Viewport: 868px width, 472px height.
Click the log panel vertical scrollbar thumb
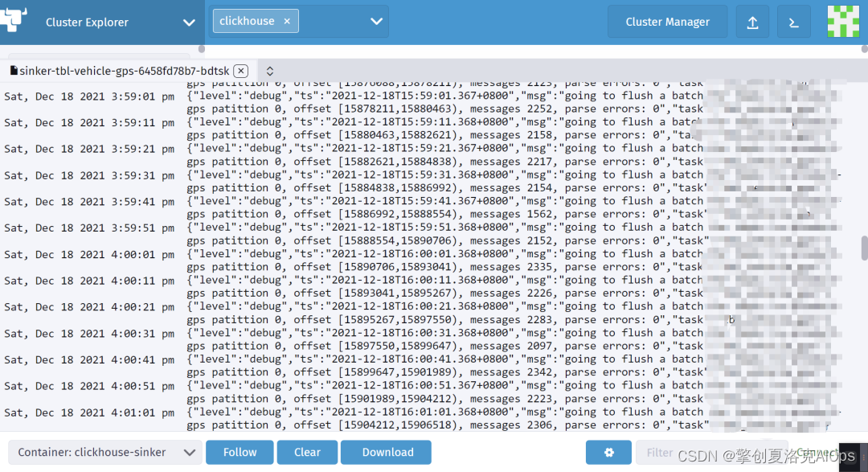(x=864, y=248)
